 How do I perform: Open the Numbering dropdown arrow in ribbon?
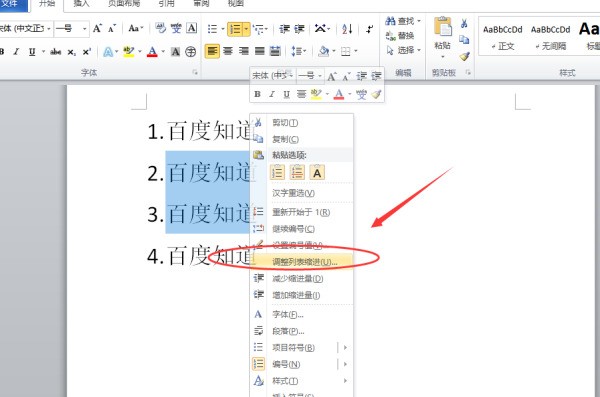246,29
